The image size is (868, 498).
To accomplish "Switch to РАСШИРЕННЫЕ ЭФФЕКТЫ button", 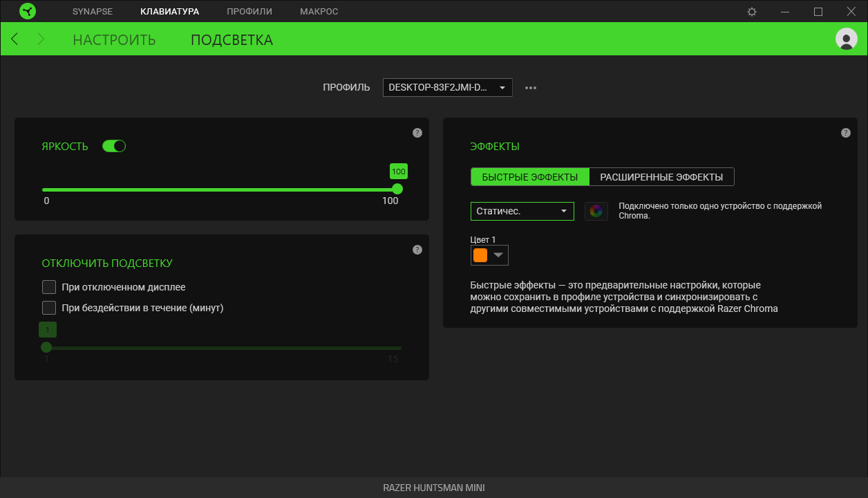I will [661, 177].
